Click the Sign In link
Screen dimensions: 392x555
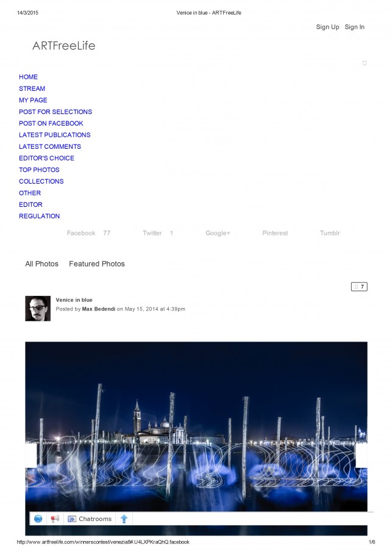point(354,27)
